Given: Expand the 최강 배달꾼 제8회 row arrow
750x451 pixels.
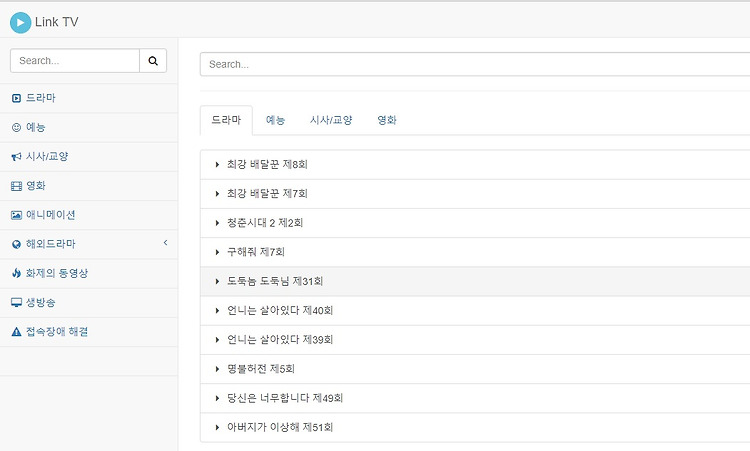Looking at the screenshot, I should 217,165.
